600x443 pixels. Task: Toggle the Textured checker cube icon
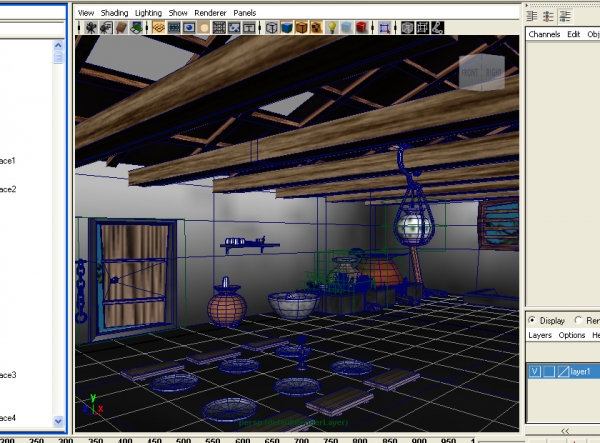click(x=316, y=28)
